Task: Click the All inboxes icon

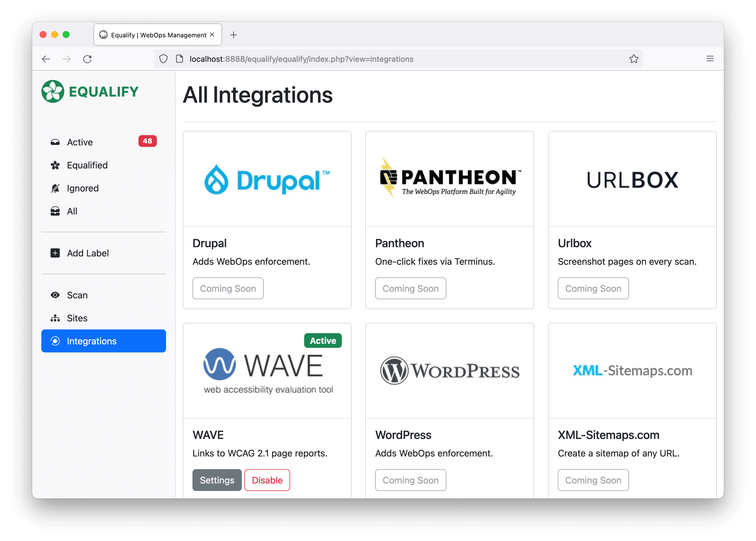Action: point(55,211)
